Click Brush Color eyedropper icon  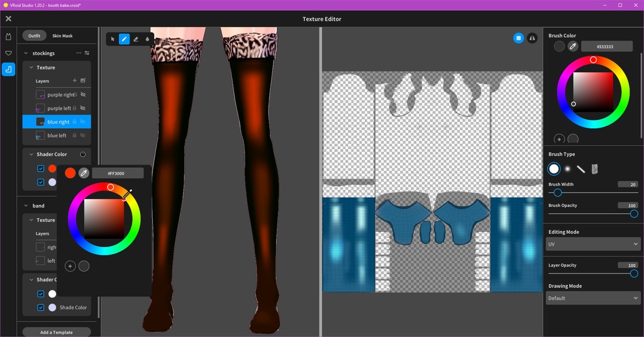coord(572,47)
